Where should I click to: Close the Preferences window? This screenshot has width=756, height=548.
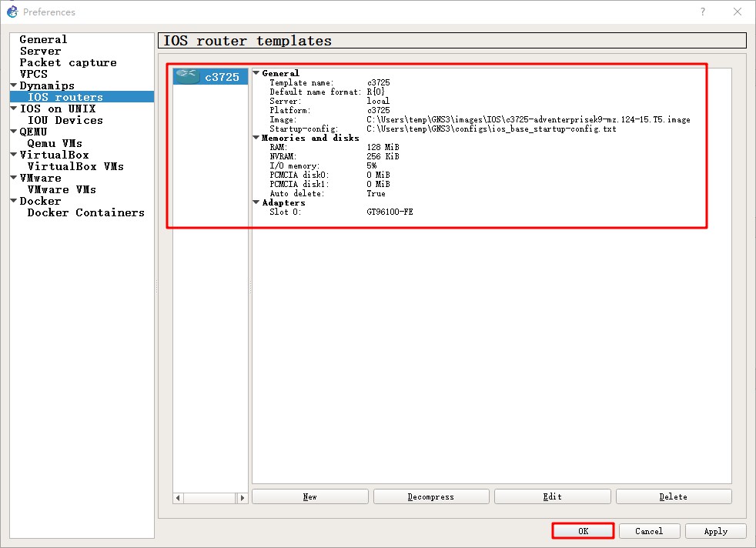coord(738,12)
